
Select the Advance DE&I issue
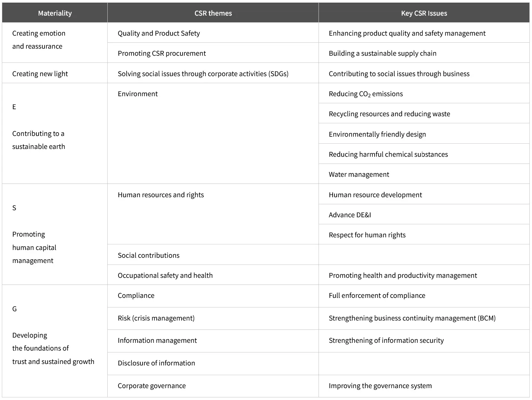point(350,215)
